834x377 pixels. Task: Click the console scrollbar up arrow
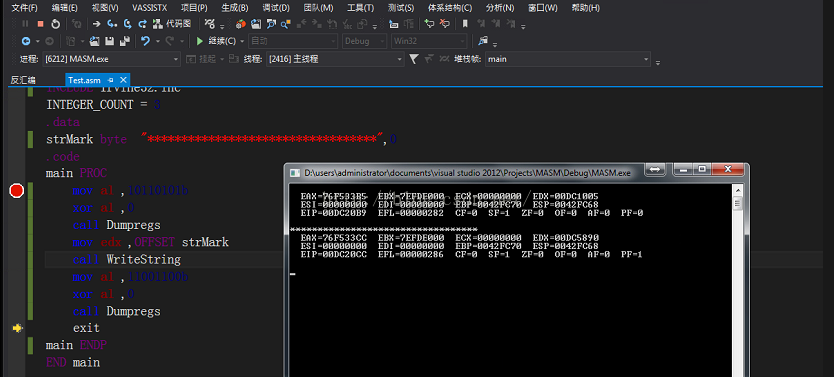point(738,190)
